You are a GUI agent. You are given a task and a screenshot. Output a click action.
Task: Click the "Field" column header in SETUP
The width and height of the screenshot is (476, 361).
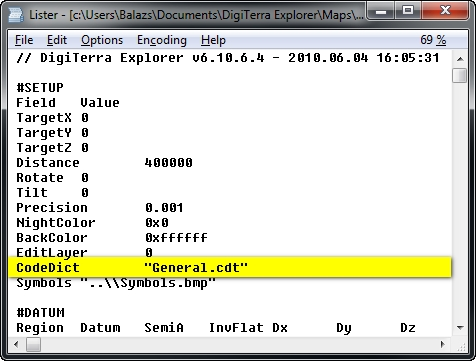[36, 103]
